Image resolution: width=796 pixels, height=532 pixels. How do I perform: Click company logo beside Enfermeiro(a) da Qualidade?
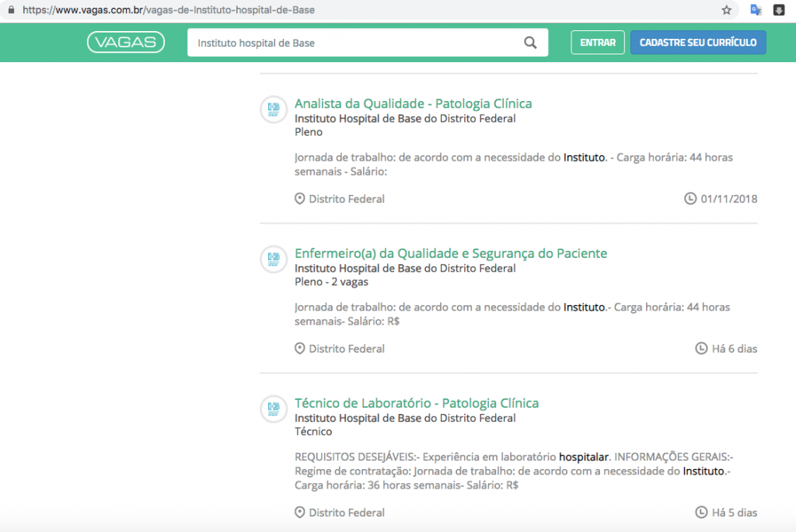coord(273,259)
